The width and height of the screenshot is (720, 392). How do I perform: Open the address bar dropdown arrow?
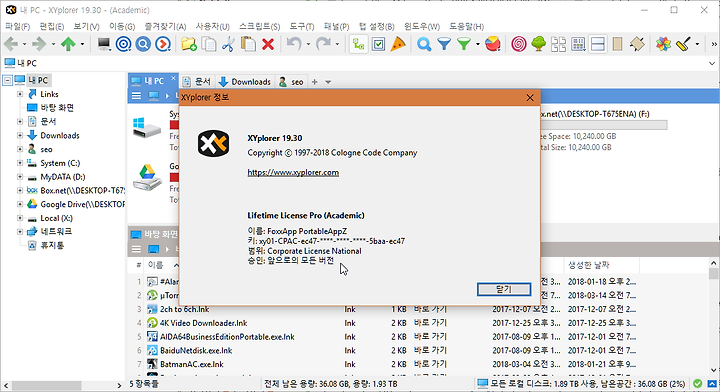point(712,63)
